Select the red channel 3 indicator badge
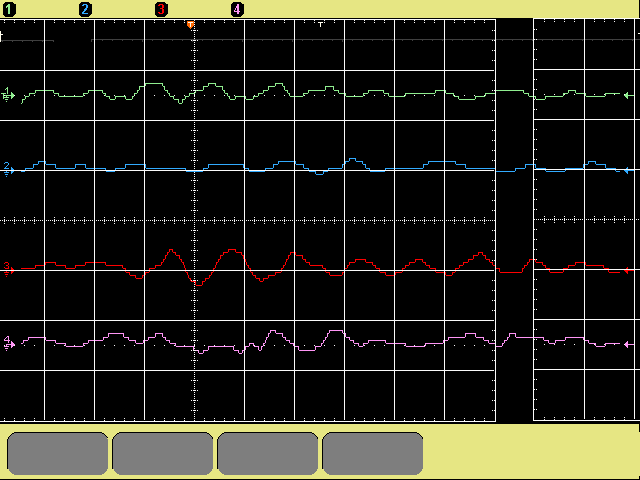 161,9
